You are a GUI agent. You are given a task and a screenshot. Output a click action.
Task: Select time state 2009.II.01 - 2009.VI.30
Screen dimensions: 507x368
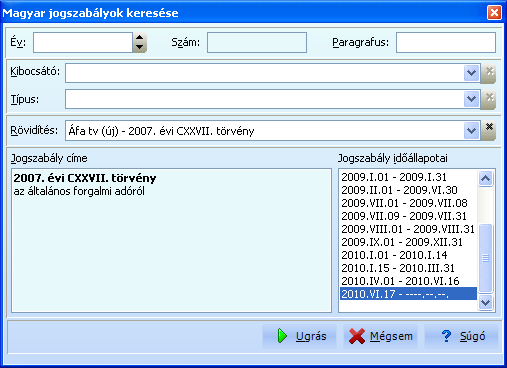tap(408, 190)
